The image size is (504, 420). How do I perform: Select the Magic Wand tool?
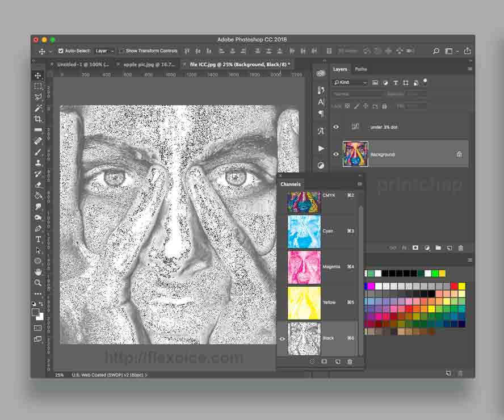click(38, 108)
